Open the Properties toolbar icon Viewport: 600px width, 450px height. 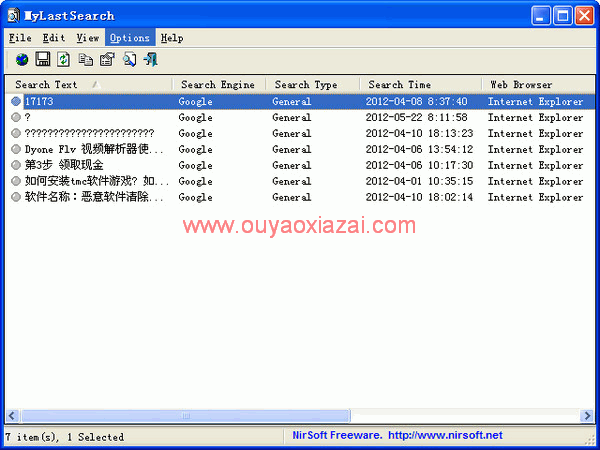click(x=107, y=60)
